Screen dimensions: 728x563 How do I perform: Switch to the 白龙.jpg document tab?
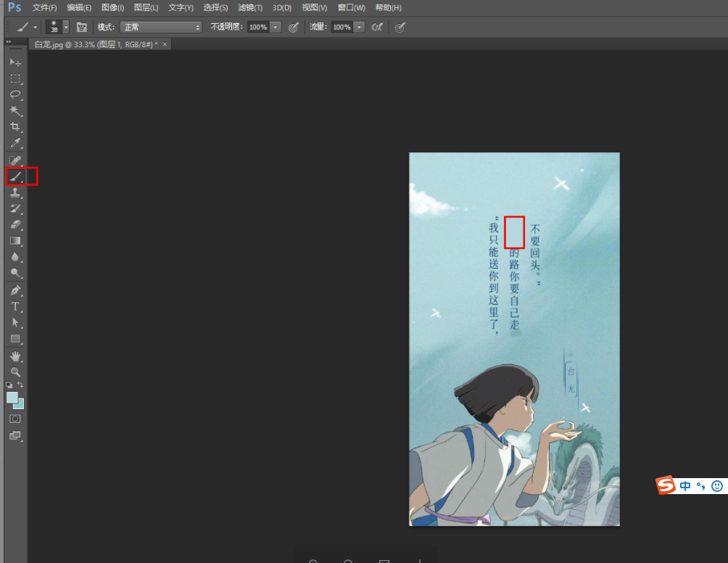click(x=96, y=44)
